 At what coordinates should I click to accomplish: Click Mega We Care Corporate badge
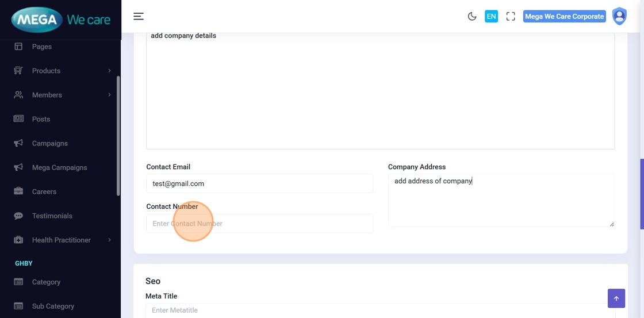[564, 17]
